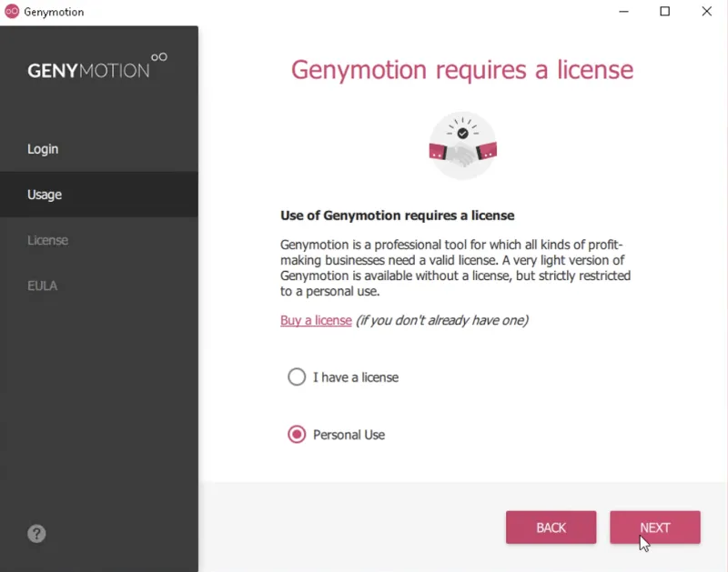Click the handshake license illustration
Image resolution: width=728 pixels, height=572 pixels.
(x=462, y=146)
